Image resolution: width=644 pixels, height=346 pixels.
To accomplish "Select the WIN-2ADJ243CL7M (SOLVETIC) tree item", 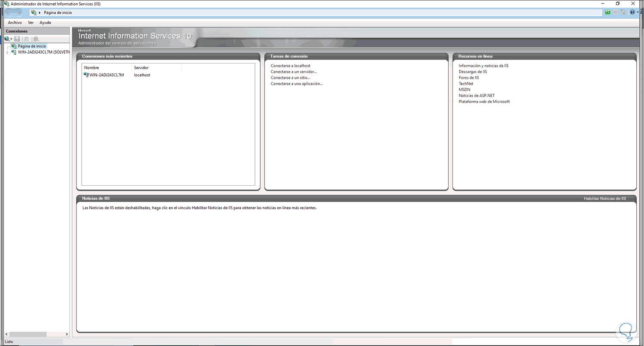I will pyautogui.click(x=43, y=52).
